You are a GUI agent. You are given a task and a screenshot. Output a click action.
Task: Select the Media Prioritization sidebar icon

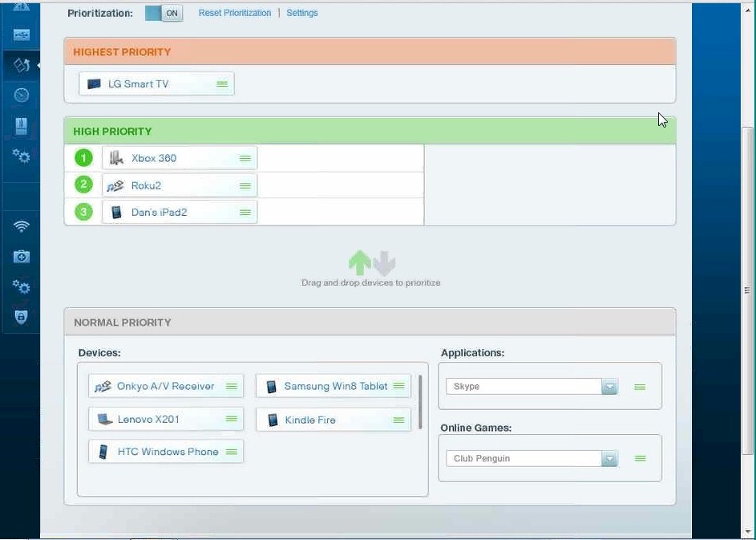coord(22,65)
